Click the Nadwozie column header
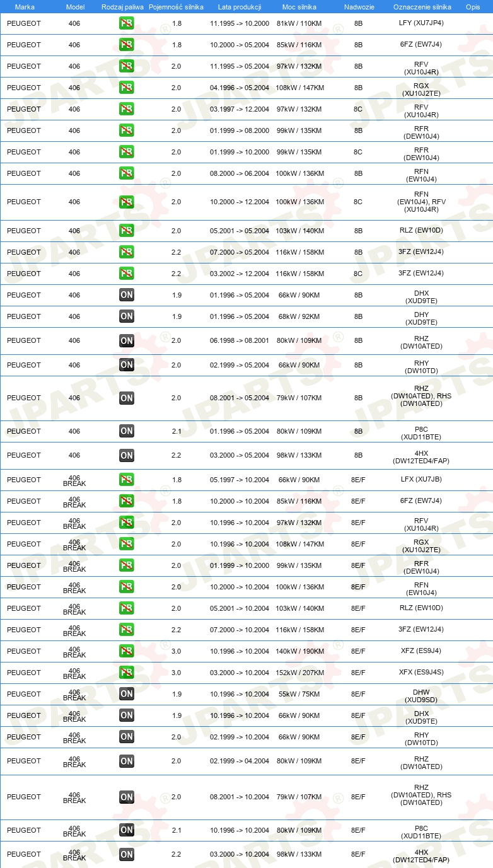 click(x=359, y=7)
